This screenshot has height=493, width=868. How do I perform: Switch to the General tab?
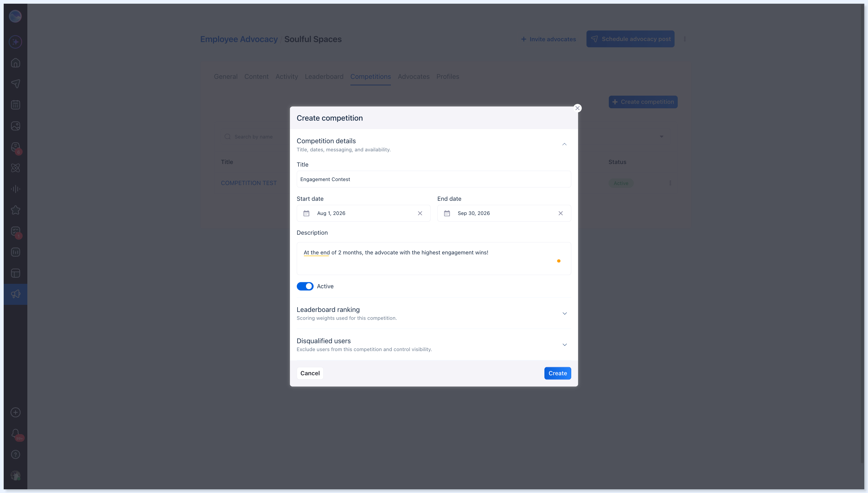coord(226,76)
